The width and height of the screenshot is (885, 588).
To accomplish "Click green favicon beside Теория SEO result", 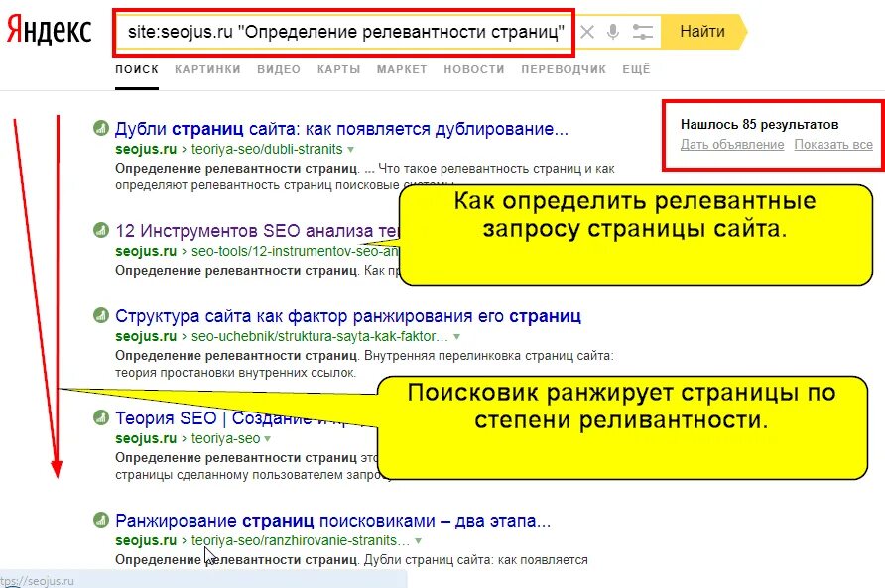I will point(100,417).
